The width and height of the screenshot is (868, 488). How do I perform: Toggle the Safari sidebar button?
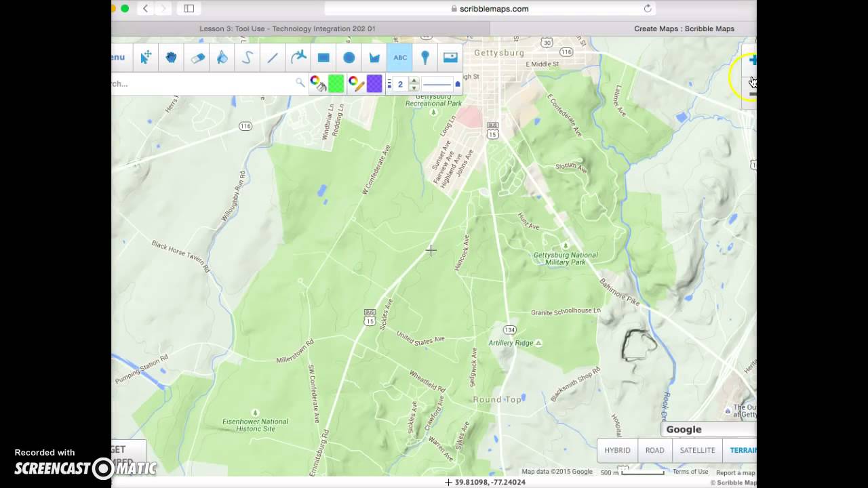tap(189, 9)
